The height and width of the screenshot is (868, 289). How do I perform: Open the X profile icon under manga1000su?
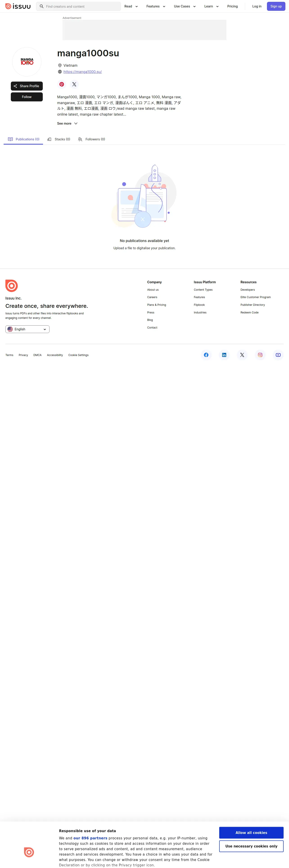74,84
